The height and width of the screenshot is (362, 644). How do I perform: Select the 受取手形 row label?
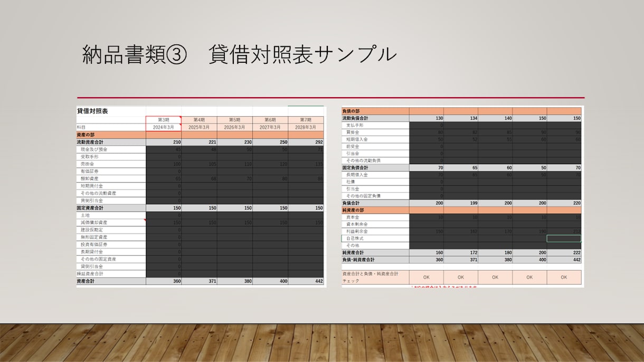point(111,157)
